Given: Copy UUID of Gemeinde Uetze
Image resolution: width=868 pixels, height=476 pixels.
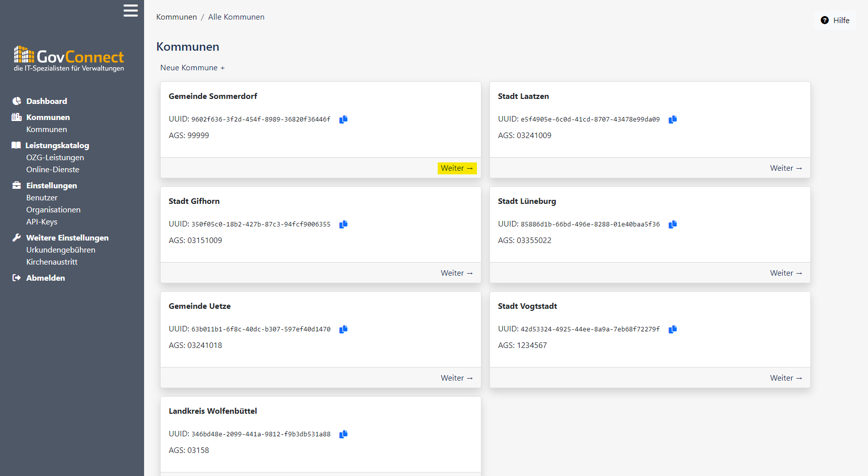Looking at the screenshot, I should 343,329.
